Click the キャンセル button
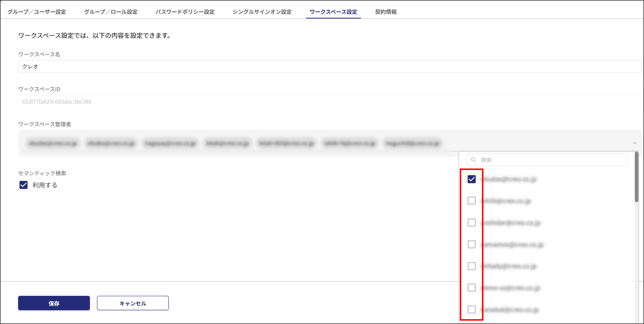Image resolution: width=644 pixels, height=324 pixels. (133, 303)
